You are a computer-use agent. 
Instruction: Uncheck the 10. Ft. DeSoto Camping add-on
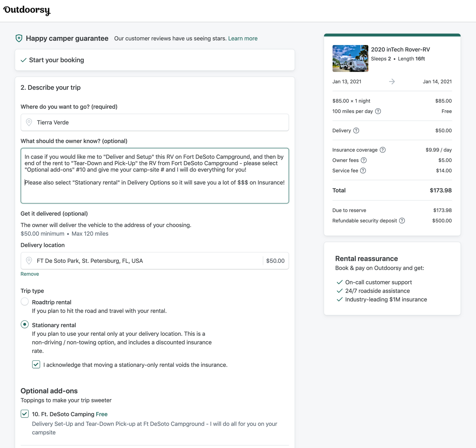pos(25,414)
